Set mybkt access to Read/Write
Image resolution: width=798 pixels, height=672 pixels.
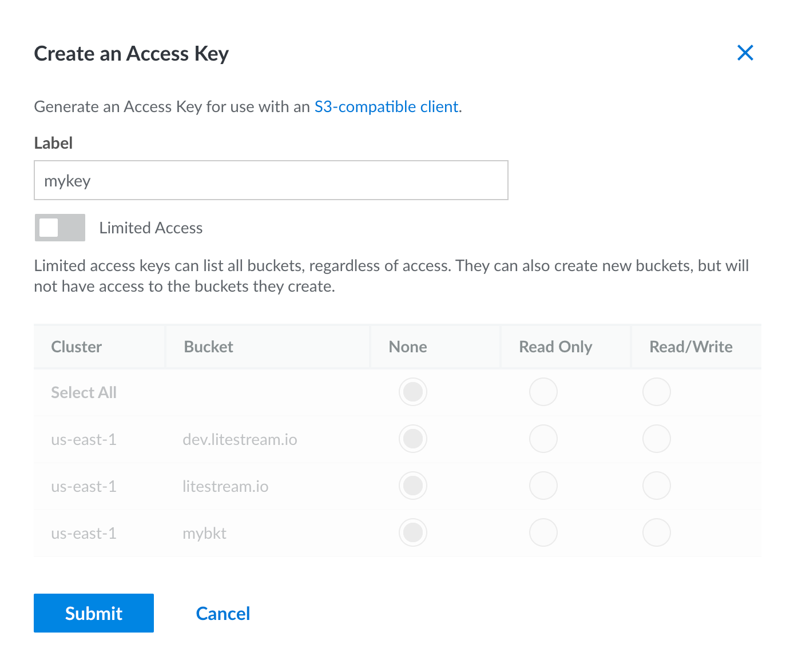(x=656, y=532)
